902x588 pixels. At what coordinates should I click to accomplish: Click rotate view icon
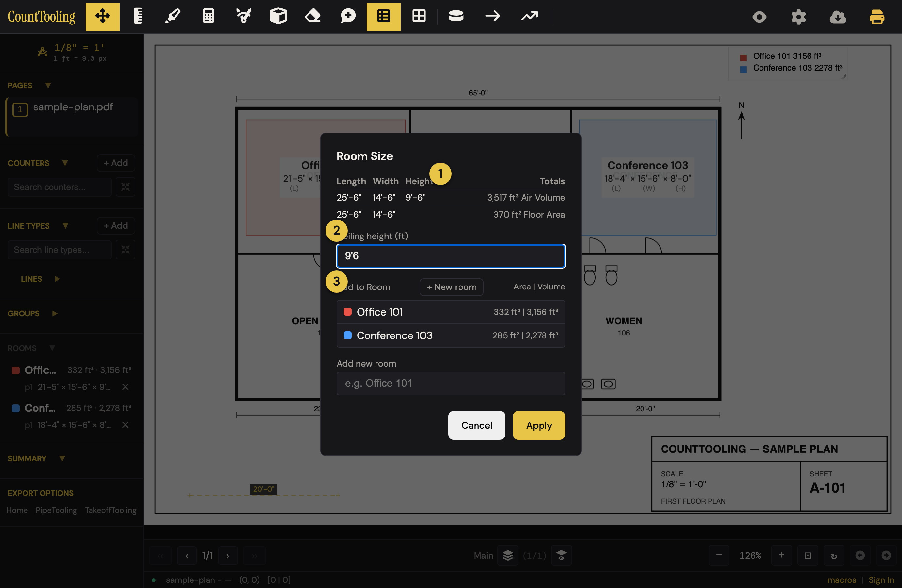834,555
